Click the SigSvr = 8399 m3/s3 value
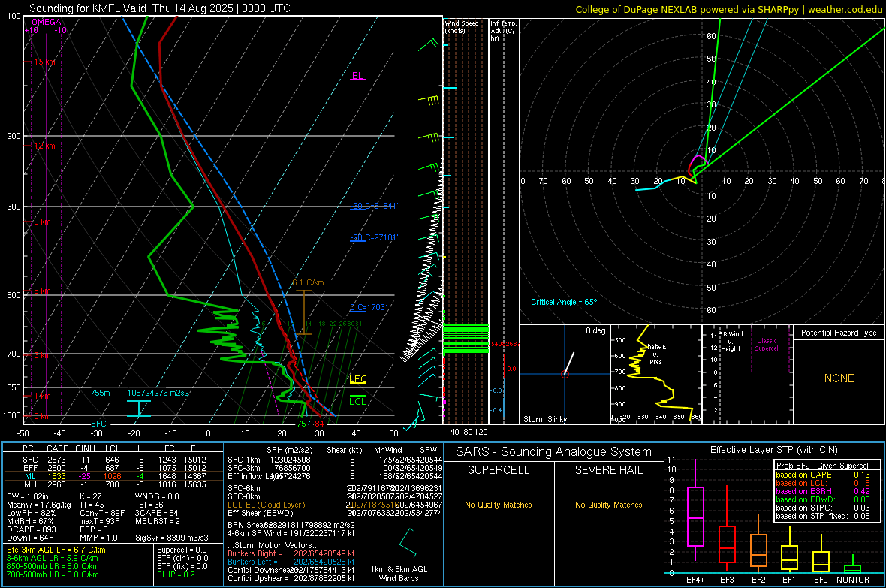The image size is (886, 588). click(172, 538)
